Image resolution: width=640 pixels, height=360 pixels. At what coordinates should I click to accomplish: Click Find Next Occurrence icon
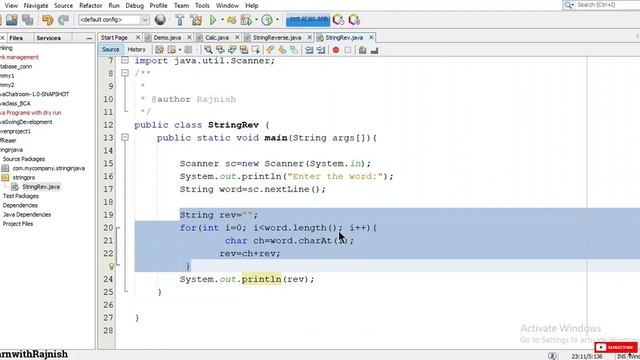click(x=232, y=50)
